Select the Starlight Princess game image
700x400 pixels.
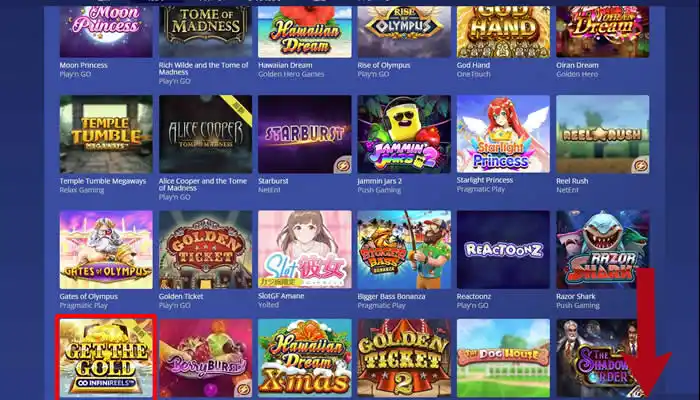coord(503,134)
